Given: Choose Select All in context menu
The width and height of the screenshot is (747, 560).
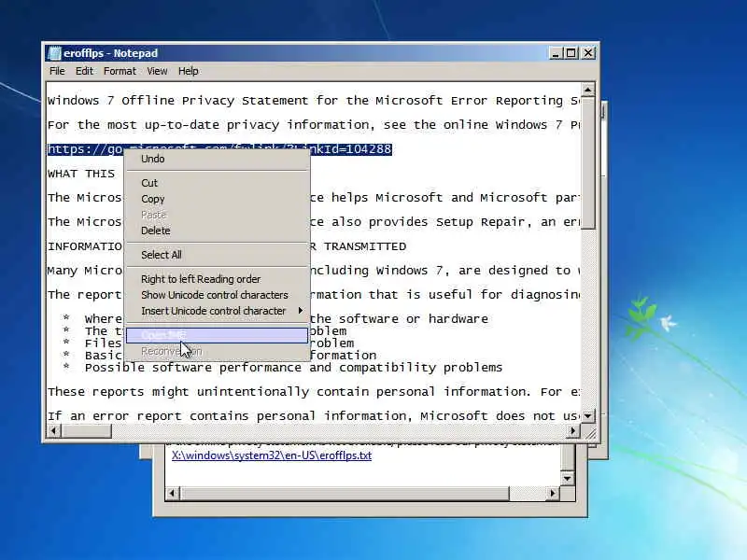Looking at the screenshot, I should [x=218, y=255].
